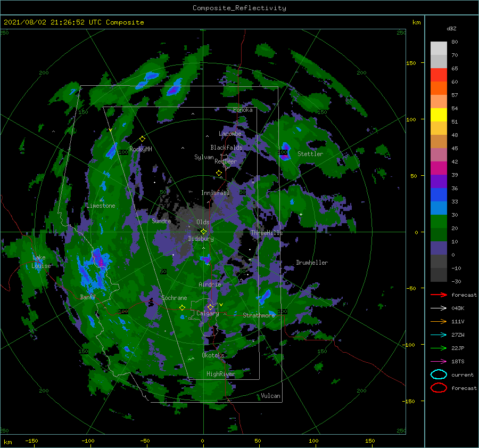Click the Composite_Reflectivity title text
Image resolution: width=479 pixels, height=448 pixels.
240,8
